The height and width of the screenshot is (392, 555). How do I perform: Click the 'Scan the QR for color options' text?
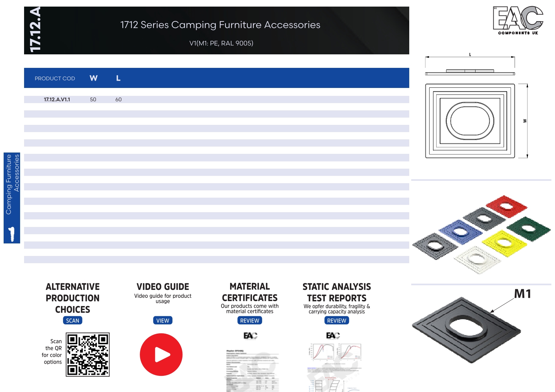pyautogui.click(x=52, y=351)
